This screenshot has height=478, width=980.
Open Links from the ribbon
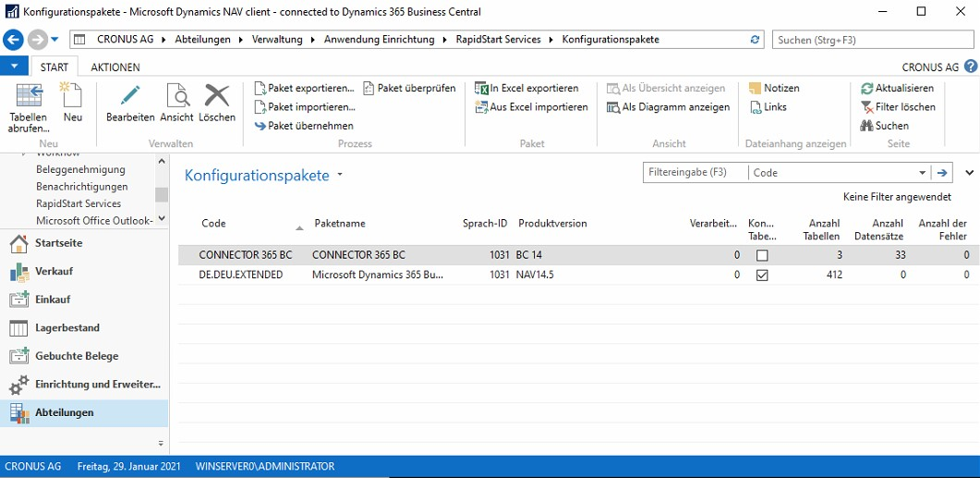tap(768, 107)
